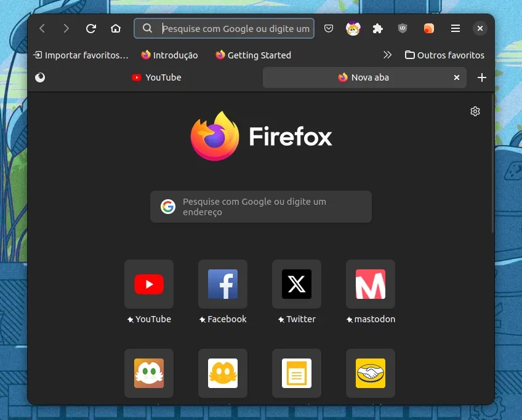Viewport: 522px width, 420px height.
Task: Save page to Pocket
Action: (x=329, y=29)
